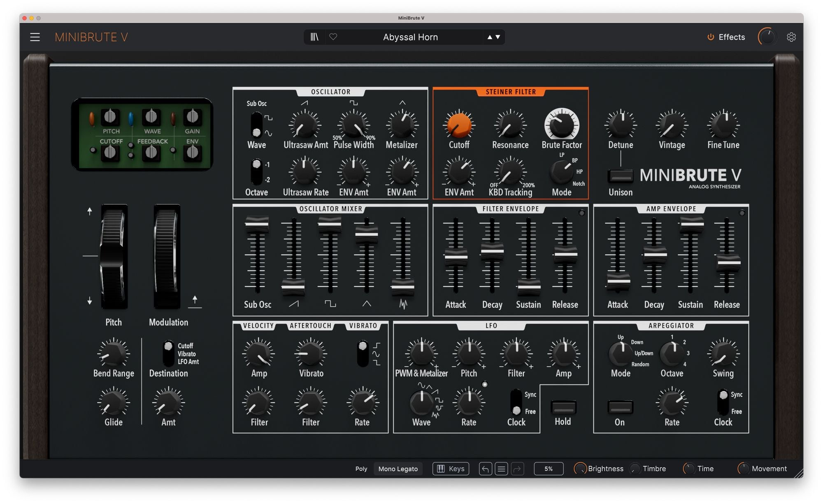Toggle the Hold switch

[563, 407]
